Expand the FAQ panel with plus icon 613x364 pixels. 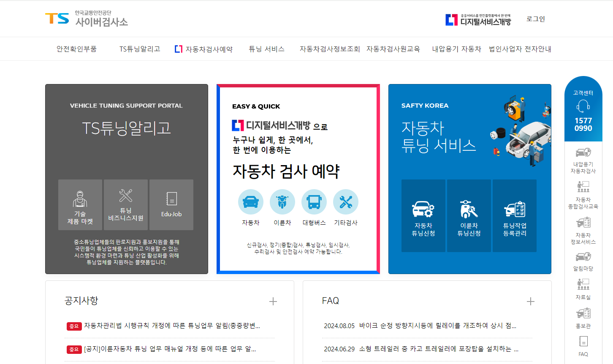coord(531,302)
